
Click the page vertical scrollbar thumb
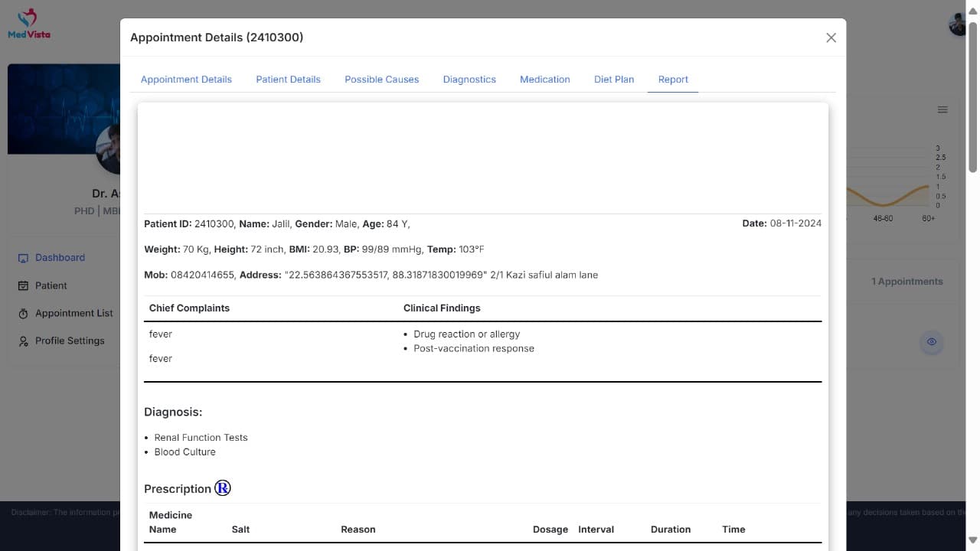point(973,96)
